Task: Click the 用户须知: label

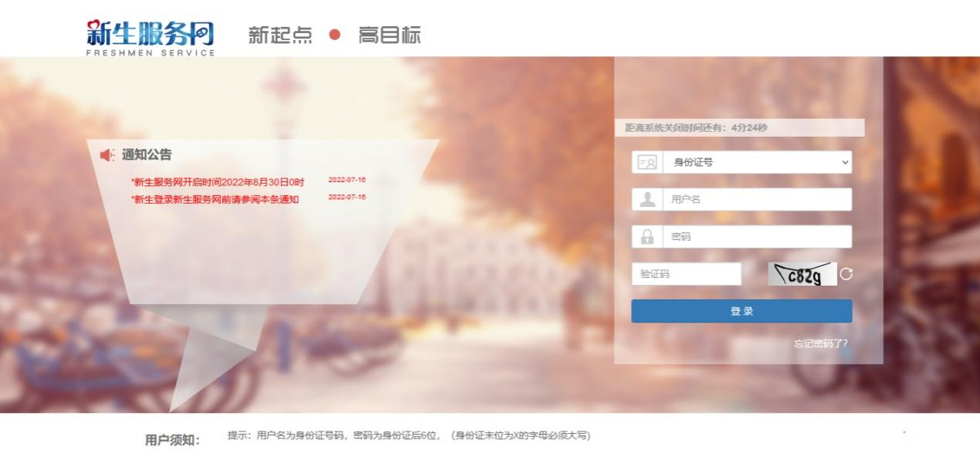Action: (172, 441)
